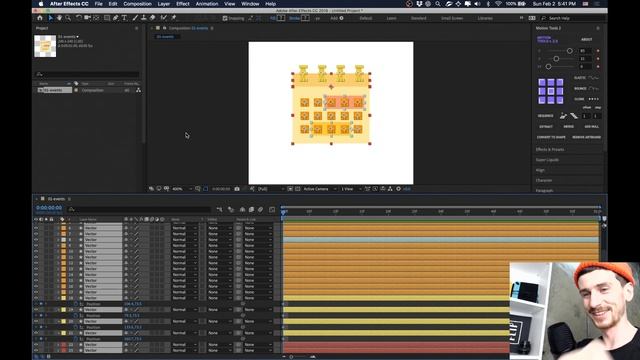Image resolution: width=640 pixels, height=360 pixels.
Task: Click the top Motion Tools slider handle
Action: (x=570, y=51)
